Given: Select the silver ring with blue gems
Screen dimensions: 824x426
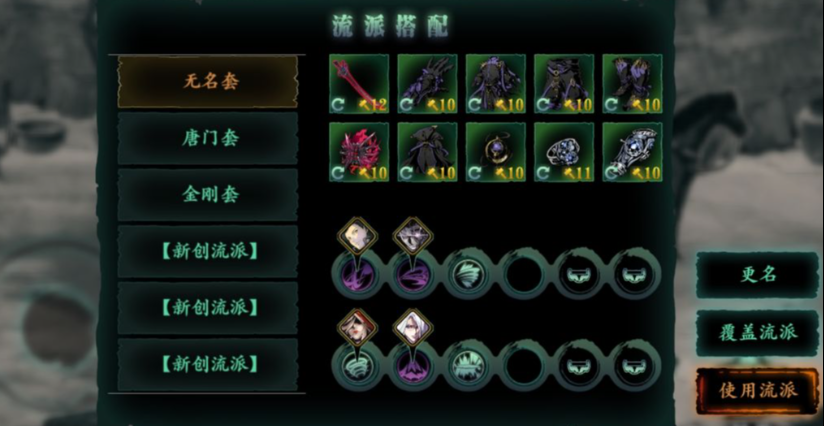Looking at the screenshot, I should [x=564, y=152].
